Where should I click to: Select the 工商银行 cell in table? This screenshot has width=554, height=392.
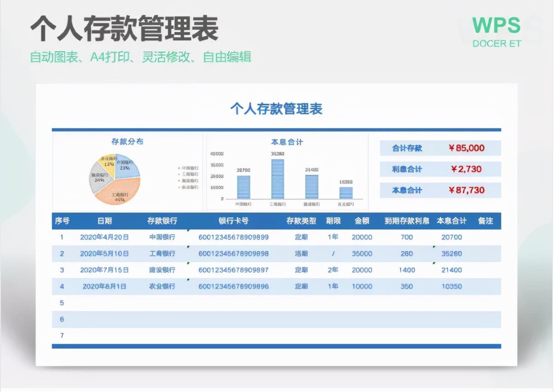click(x=162, y=253)
